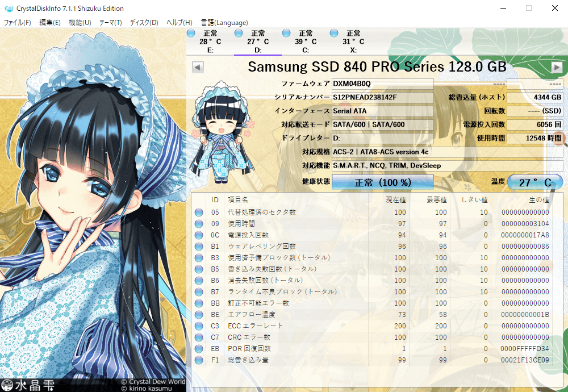
Task: Click the X: drive status orb
Action: click(x=334, y=33)
